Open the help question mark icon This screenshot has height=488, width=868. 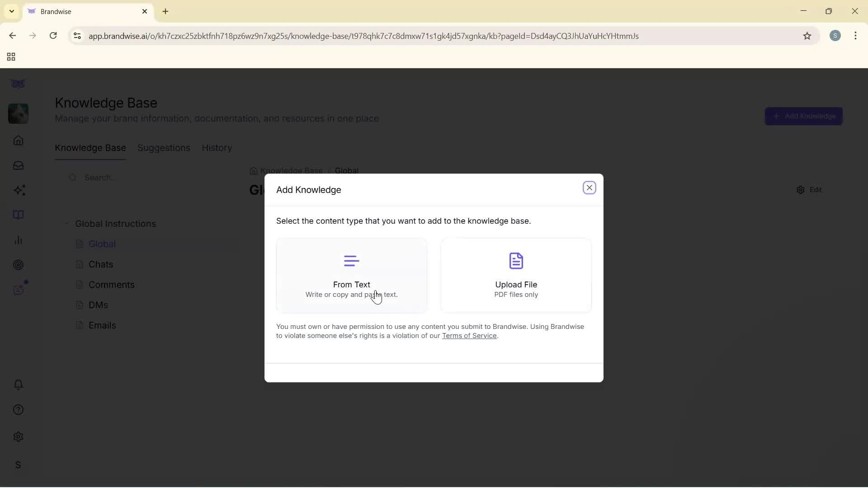pos(18,409)
